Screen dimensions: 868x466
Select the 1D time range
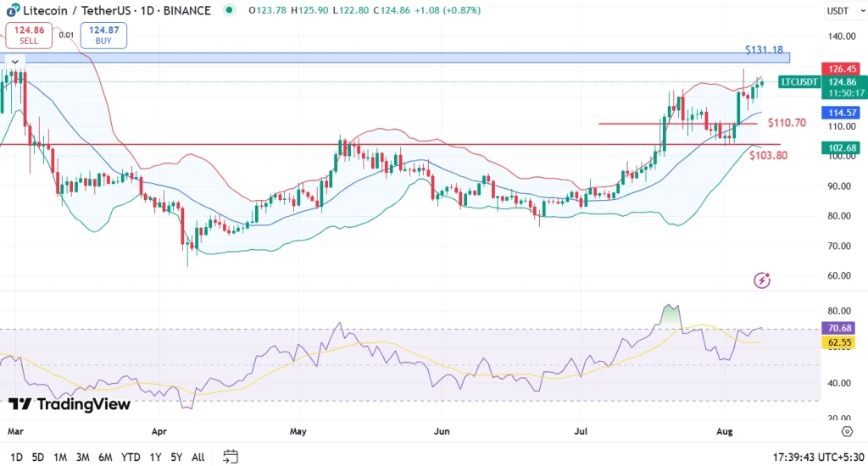[16, 458]
